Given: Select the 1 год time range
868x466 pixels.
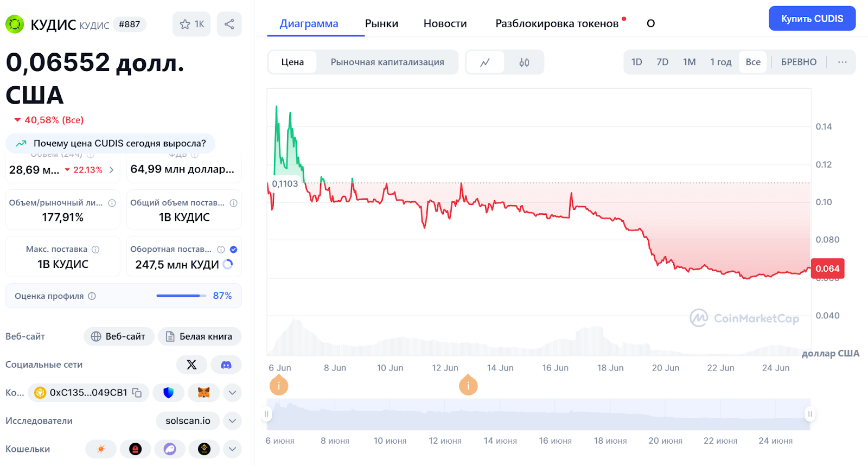Looking at the screenshot, I should coord(720,62).
